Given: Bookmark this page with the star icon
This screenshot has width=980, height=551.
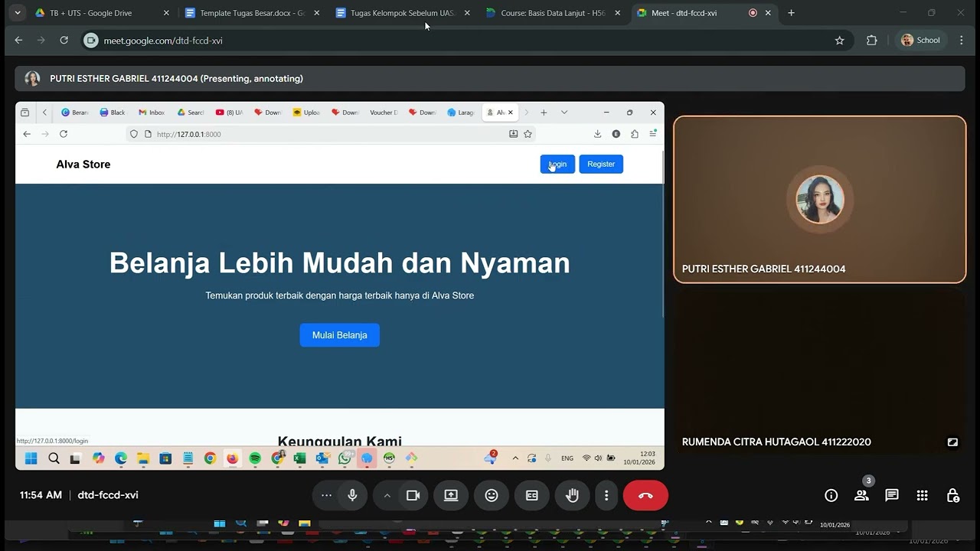Looking at the screenshot, I should coord(840,41).
